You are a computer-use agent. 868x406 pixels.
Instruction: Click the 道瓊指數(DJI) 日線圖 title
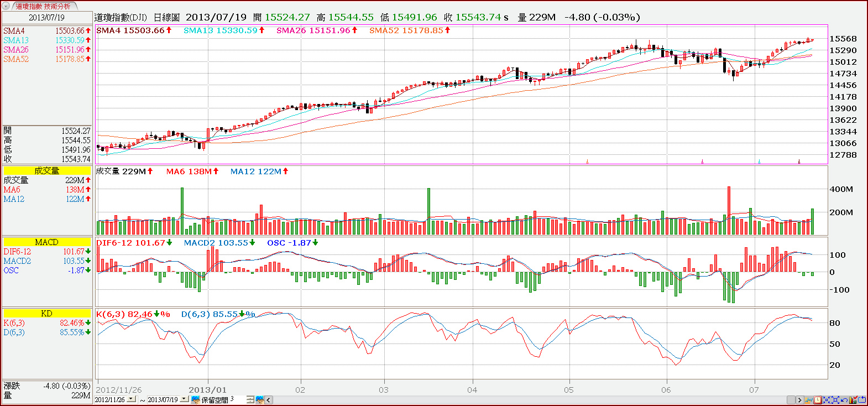click(x=137, y=17)
